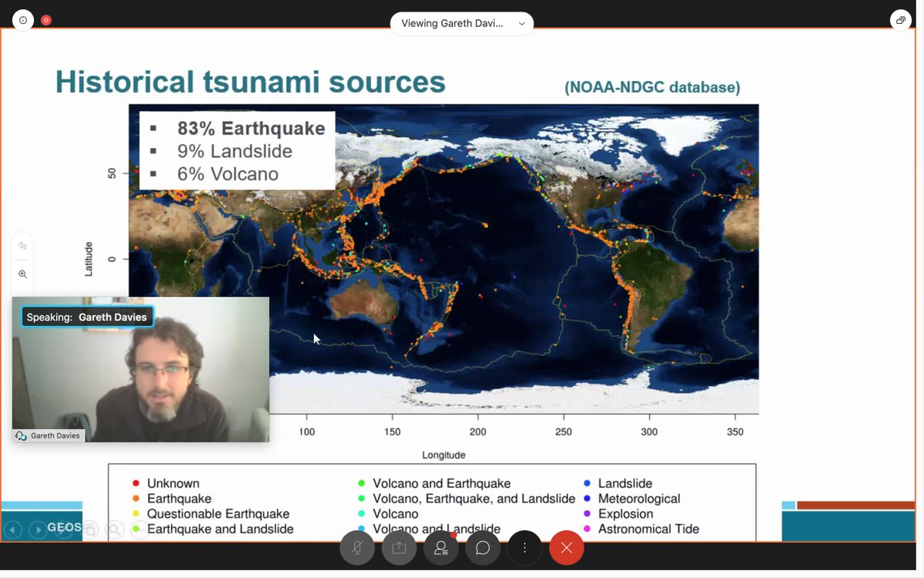Click the Unknown legend entry
This screenshot has width=924, height=578.
click(x=166, y=483)
